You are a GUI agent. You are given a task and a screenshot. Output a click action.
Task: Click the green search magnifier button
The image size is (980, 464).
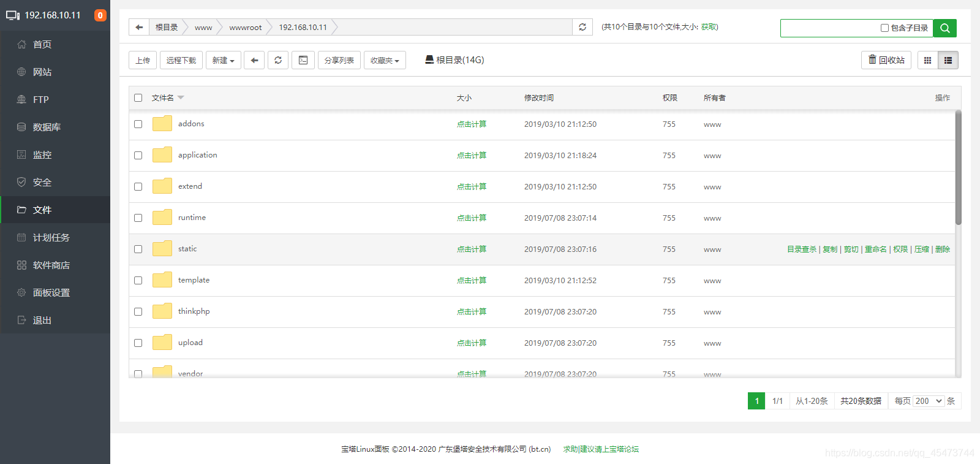[x=944, y=28]
